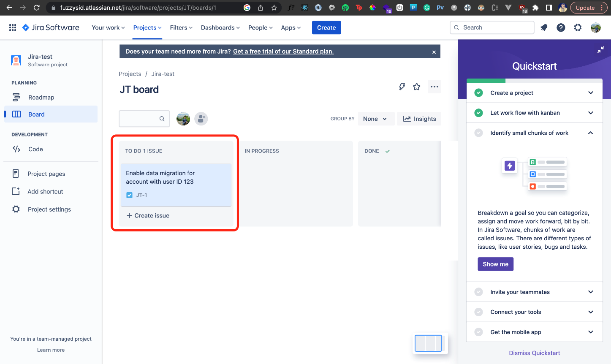Click the add people icon near avatars
611x364 pixels.
201,119
